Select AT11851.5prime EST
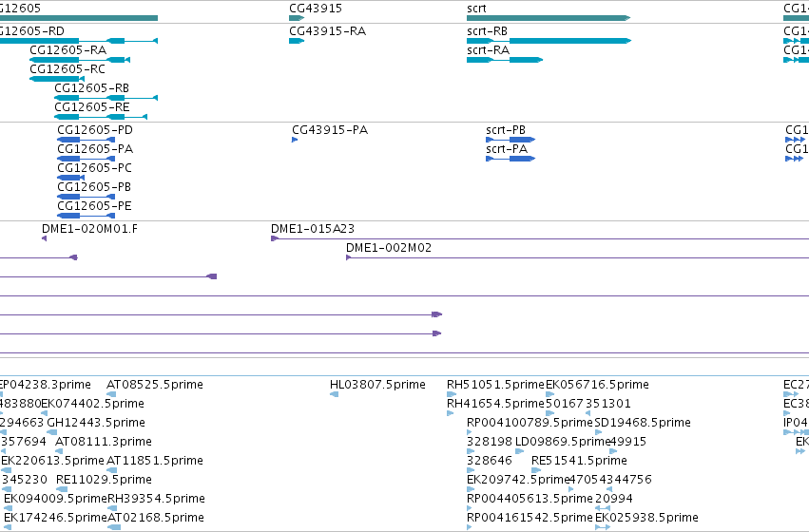 coord(112,470)
